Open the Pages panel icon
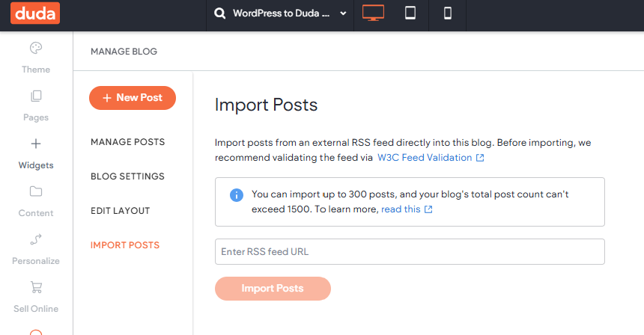Screen dimensions: 644x335 [36, 96]
